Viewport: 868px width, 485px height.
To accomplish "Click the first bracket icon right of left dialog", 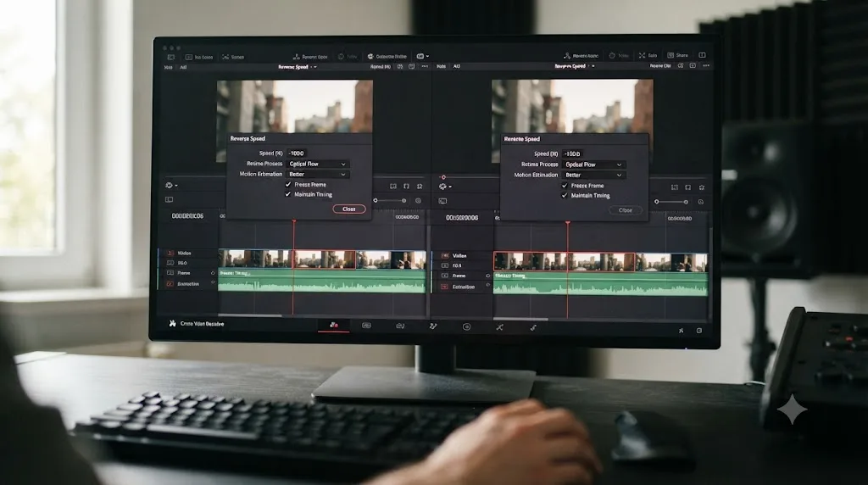I will (x=393, y=186).
